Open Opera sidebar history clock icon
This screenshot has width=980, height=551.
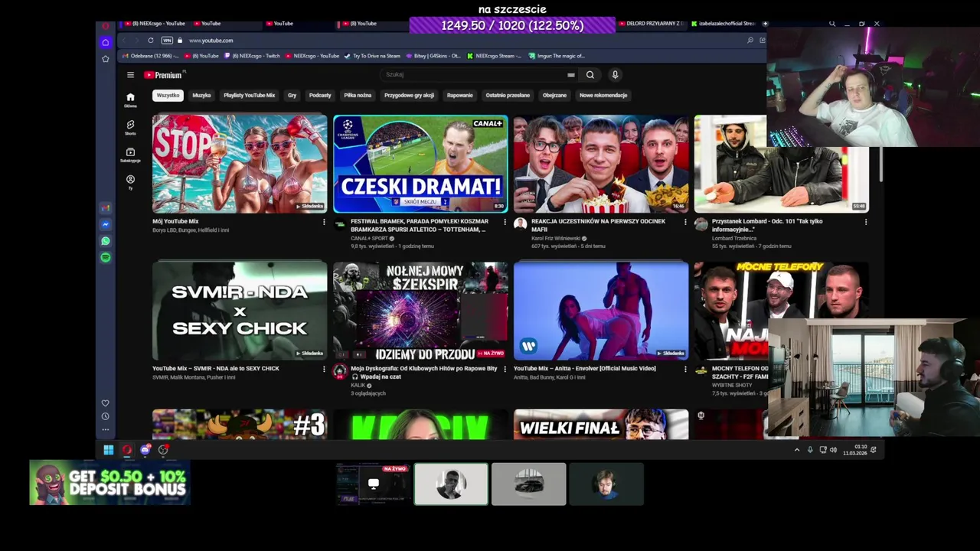point(106,416)
